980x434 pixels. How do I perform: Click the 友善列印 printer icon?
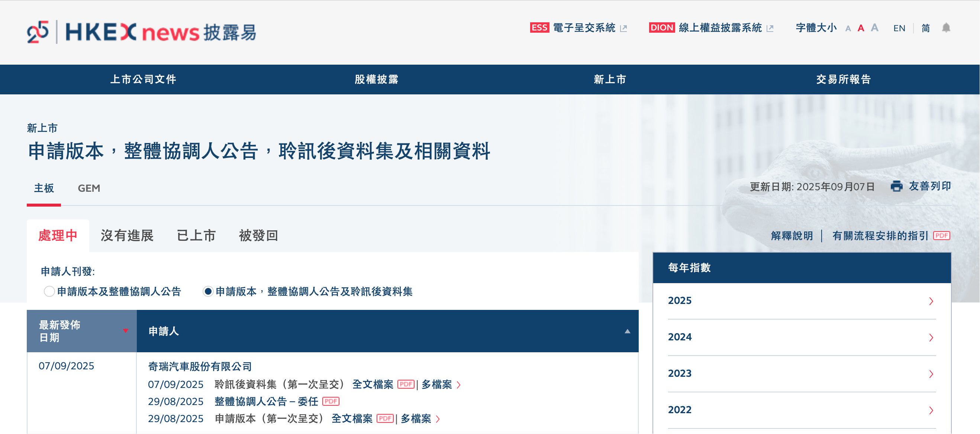[x=897, y=187]
